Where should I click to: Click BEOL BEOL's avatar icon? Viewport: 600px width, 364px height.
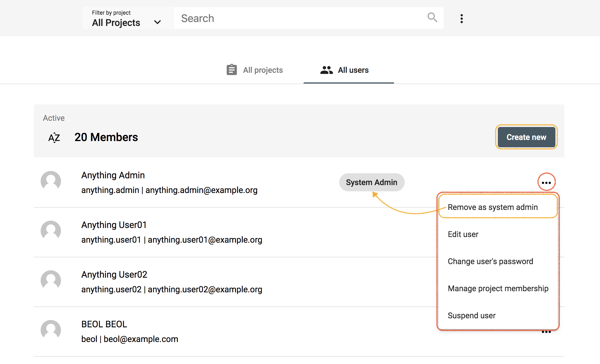coord(51,330)
